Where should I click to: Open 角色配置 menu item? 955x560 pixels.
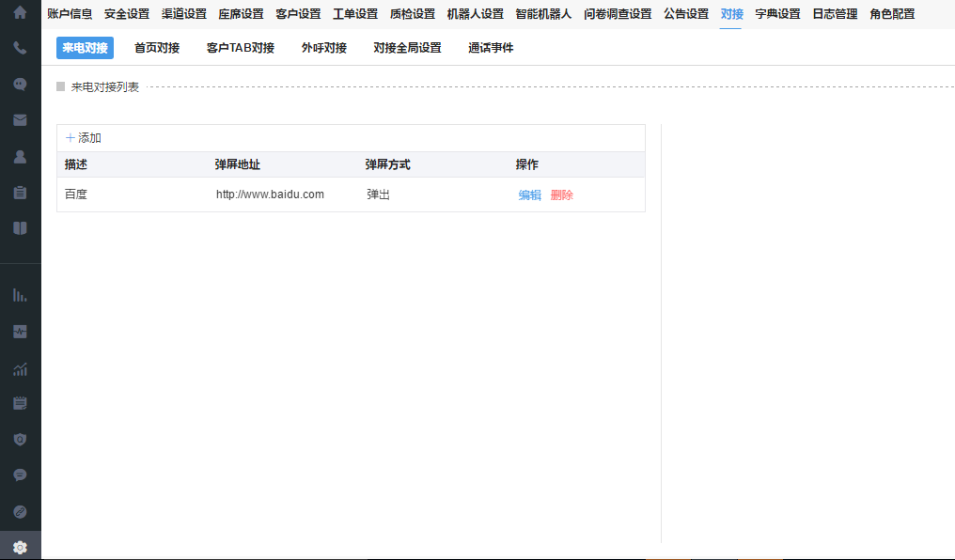tap(892, 14)
